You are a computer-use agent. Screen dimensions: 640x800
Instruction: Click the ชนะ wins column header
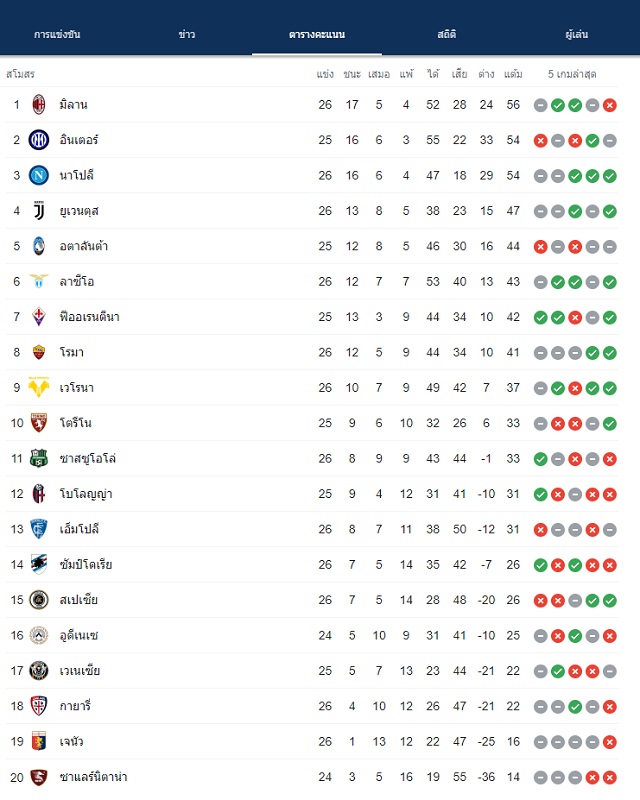[x=352, y=74]
